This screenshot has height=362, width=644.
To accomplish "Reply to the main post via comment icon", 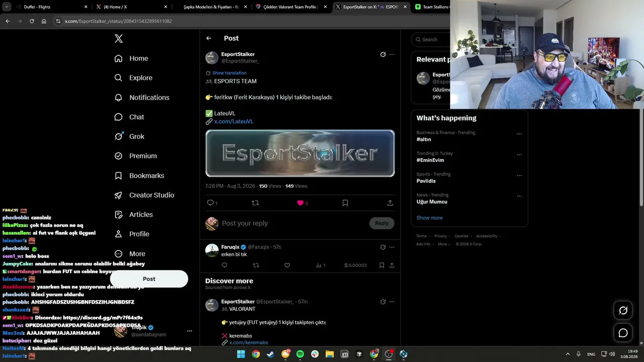I will pos(210,203).
